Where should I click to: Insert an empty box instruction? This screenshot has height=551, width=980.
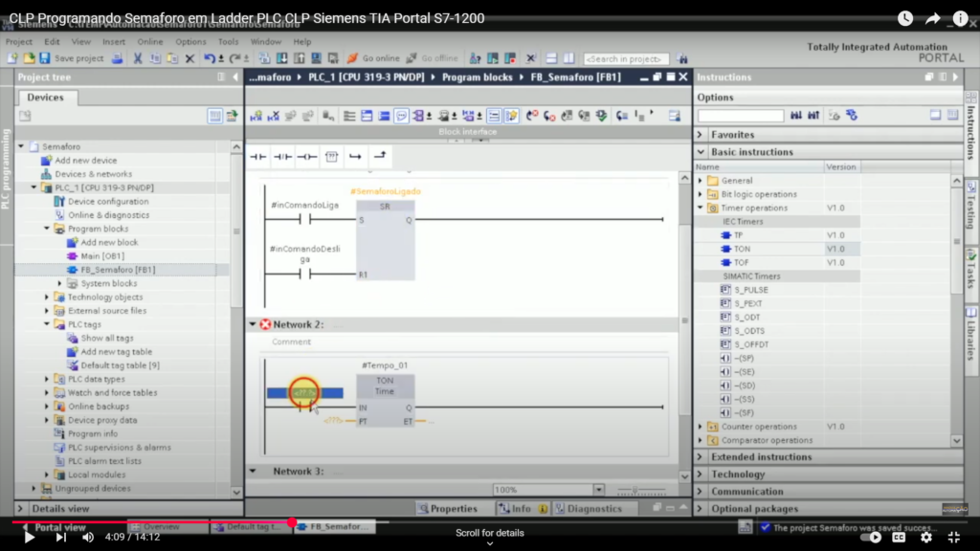coord(331,157)
